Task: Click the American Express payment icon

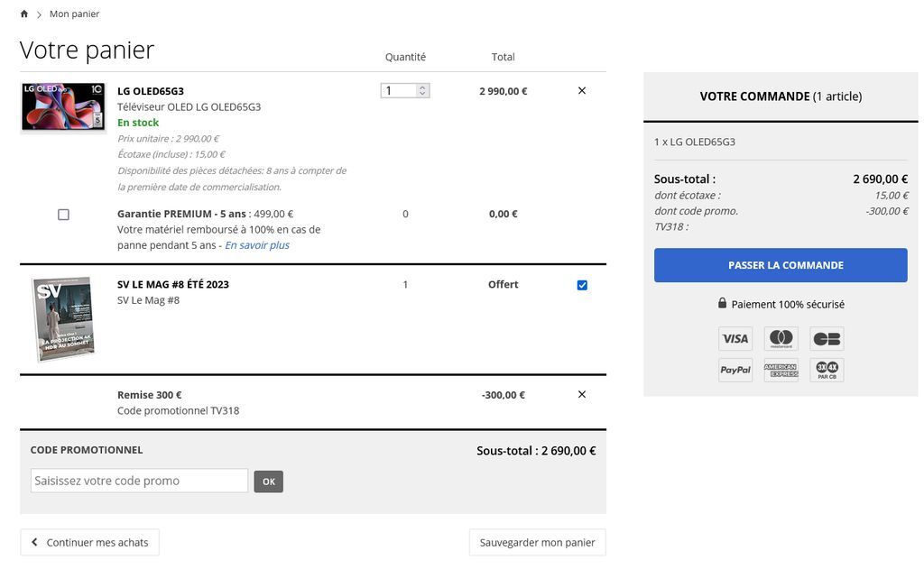Action: click(781, 370)
